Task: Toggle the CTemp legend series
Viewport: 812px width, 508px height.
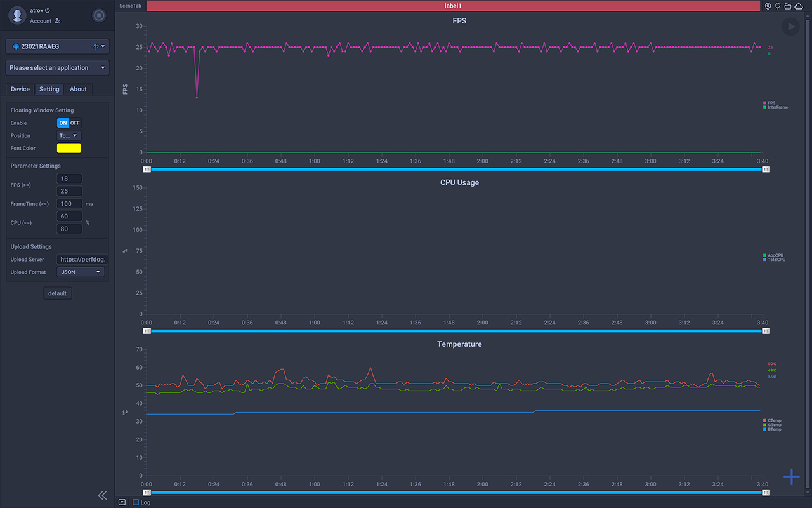Action: [772, 420]
